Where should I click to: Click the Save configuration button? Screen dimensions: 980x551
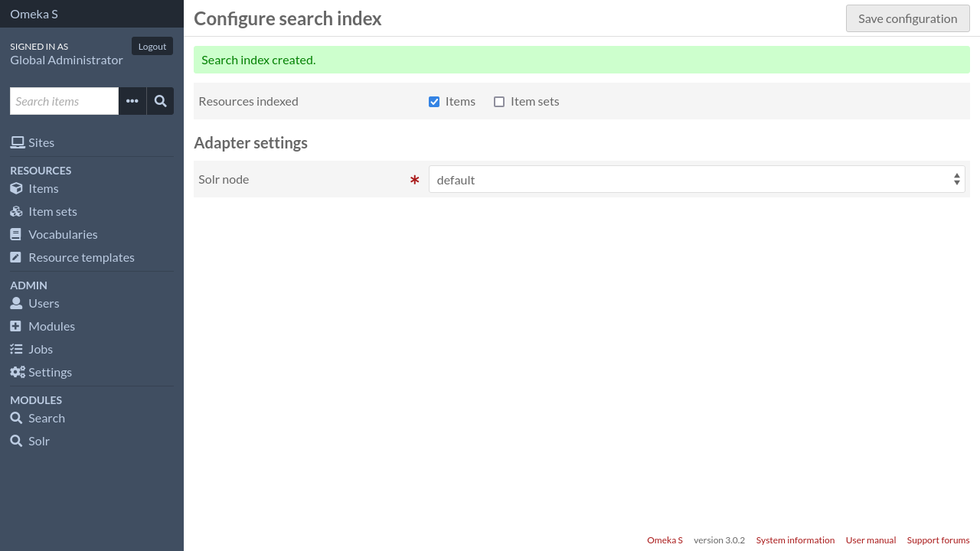(908, 18)
